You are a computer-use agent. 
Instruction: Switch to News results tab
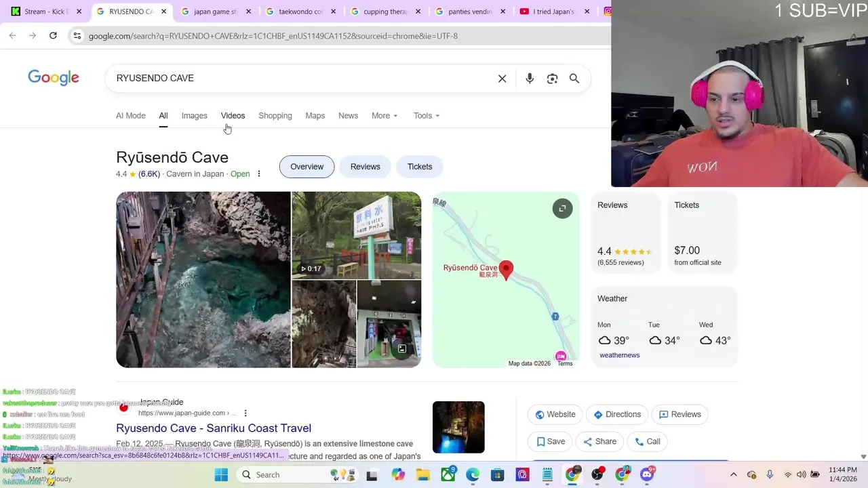tap(348, 116)
